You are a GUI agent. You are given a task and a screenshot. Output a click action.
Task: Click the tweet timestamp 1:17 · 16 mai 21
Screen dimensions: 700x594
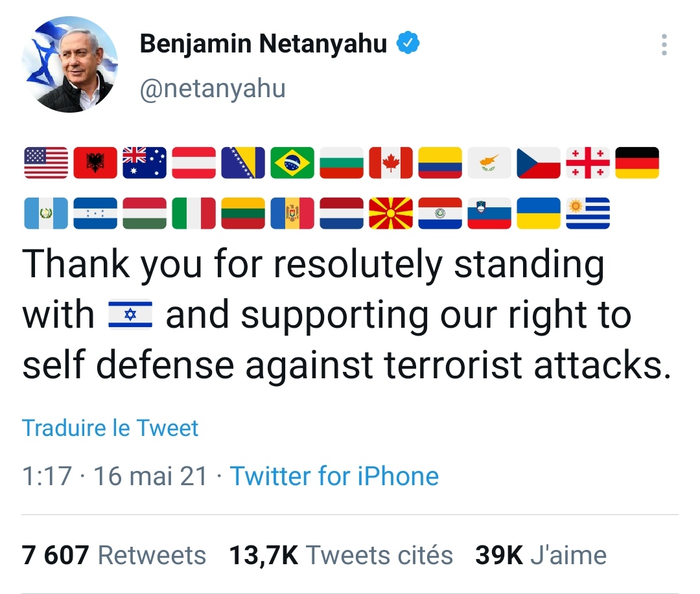point(115,476)
